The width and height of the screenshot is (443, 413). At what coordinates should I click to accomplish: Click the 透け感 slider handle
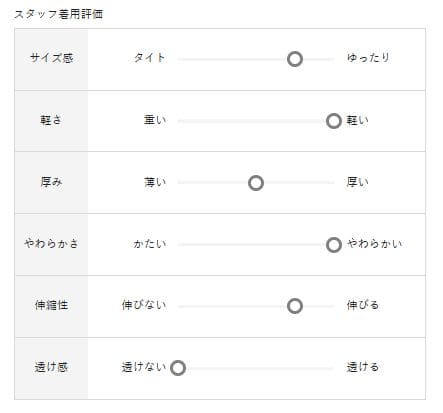(x=178, y=368)
